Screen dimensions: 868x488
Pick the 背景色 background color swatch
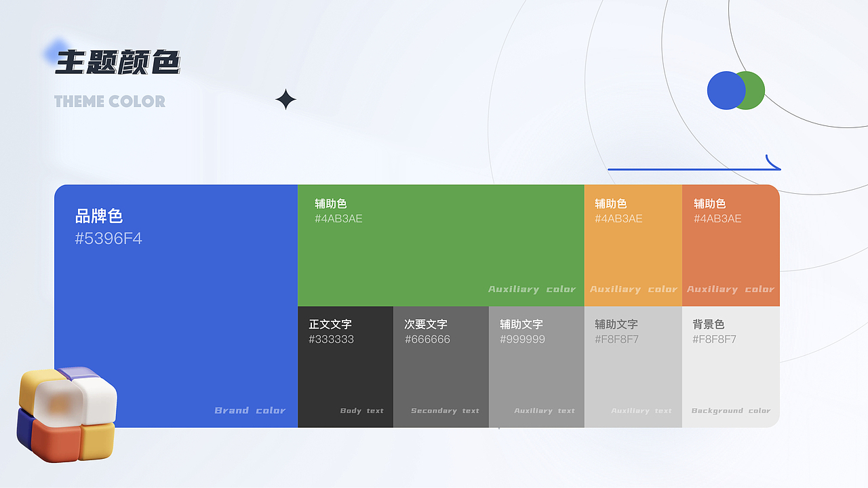pos(731,367)
